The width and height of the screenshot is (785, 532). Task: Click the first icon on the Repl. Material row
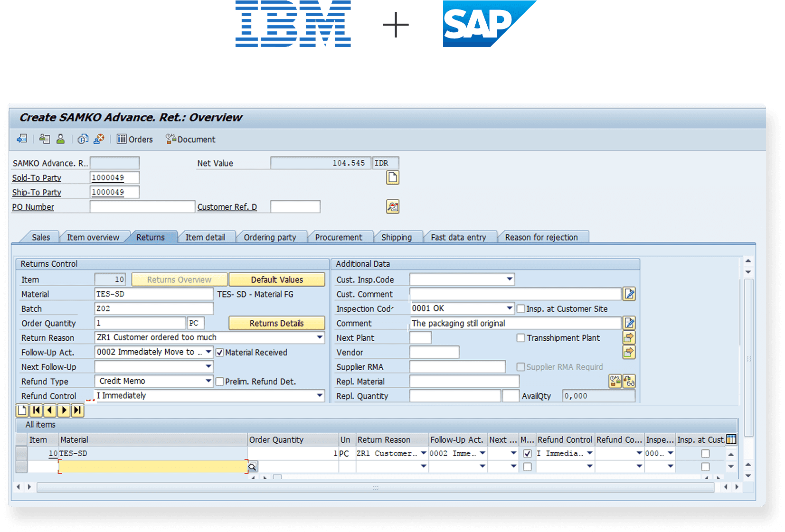615,381
